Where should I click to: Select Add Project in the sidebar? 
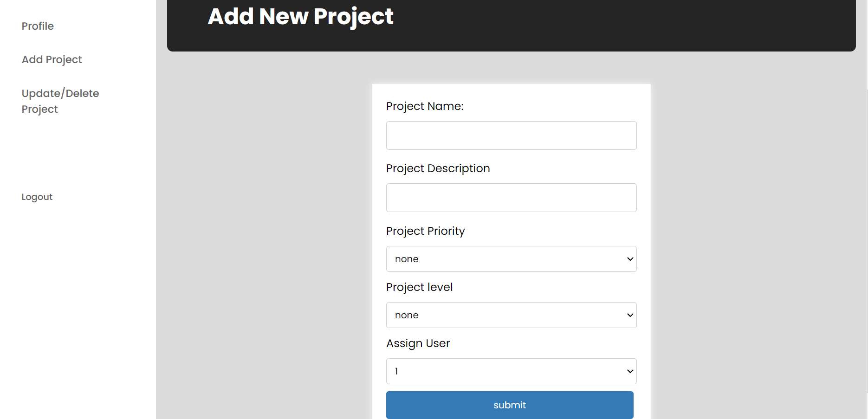pyautogui.click(x=52, y=59)
